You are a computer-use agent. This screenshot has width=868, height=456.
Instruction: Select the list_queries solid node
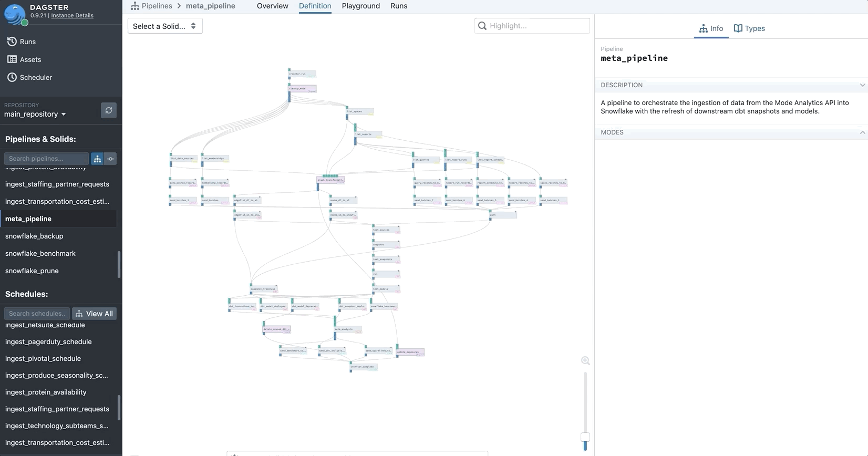pyautogui.click(x=426, y=160)
